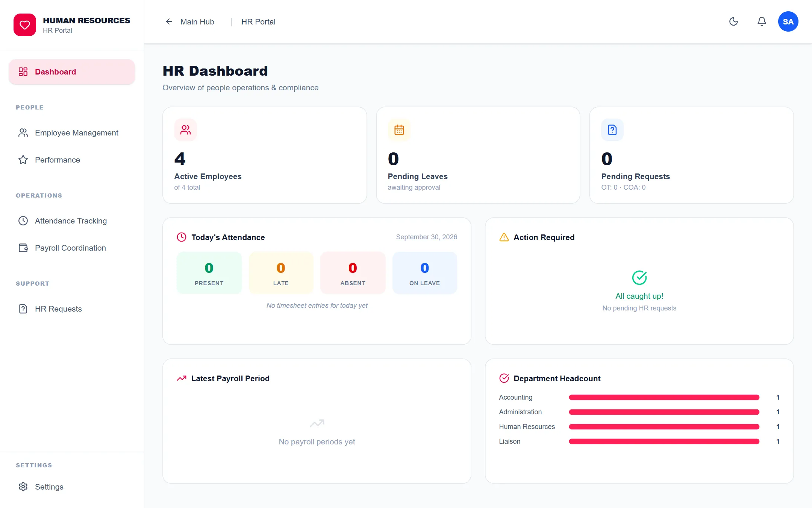Click the Department Headcount check-circle icon

(504, 378)
